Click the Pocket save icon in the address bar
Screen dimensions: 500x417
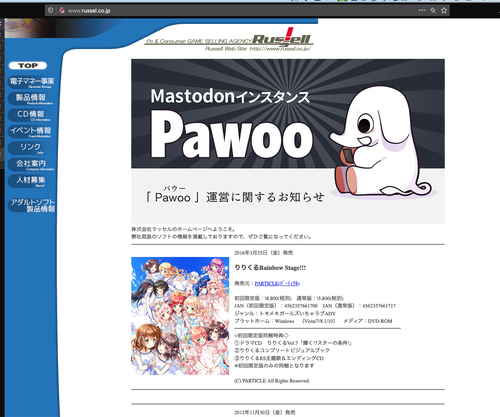[x=433, y=10]
